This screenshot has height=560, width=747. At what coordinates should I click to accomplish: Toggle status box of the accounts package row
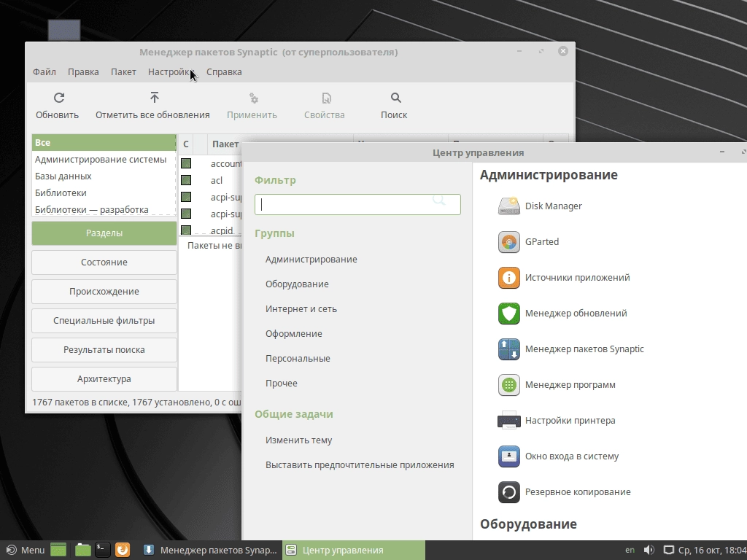click(x=186, y=163)
